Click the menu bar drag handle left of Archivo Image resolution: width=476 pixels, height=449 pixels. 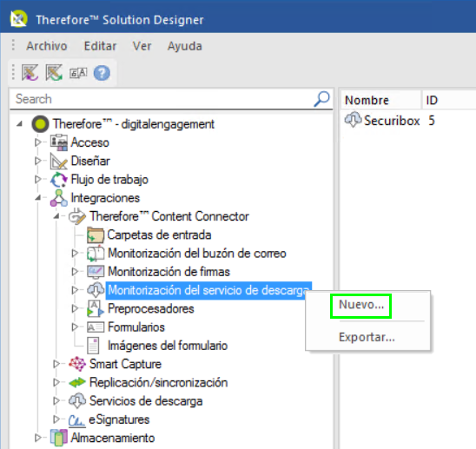[x=13, y=45]
